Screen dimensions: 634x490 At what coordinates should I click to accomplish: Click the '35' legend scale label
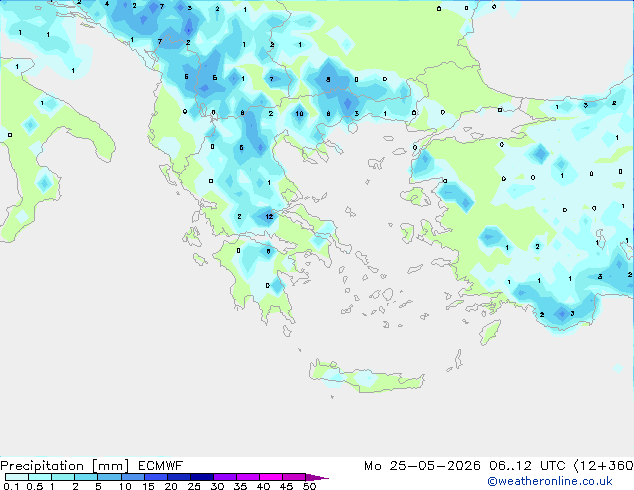click(x=240, y=486)
